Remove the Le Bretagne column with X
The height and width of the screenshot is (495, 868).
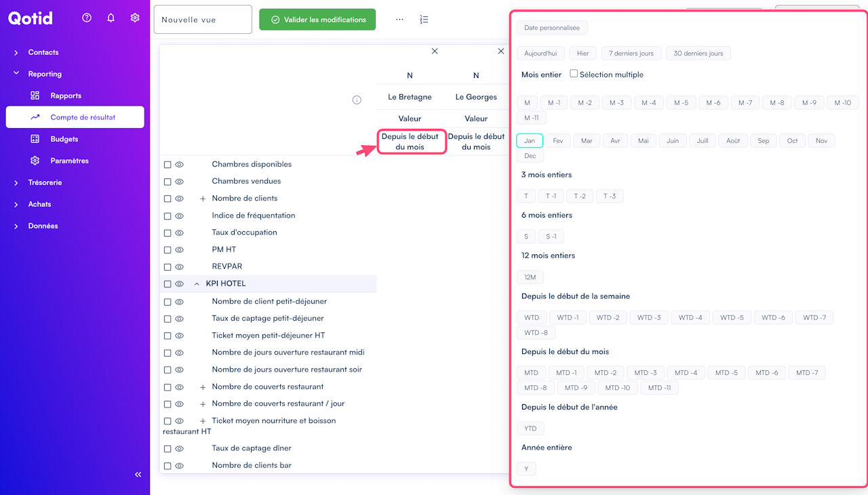435,52
